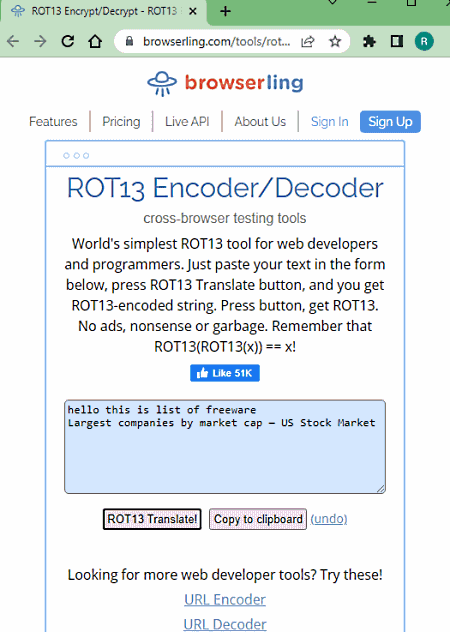Click the cross-browser testing tools subtitle
450x632 pixels.
click(225, 218)
